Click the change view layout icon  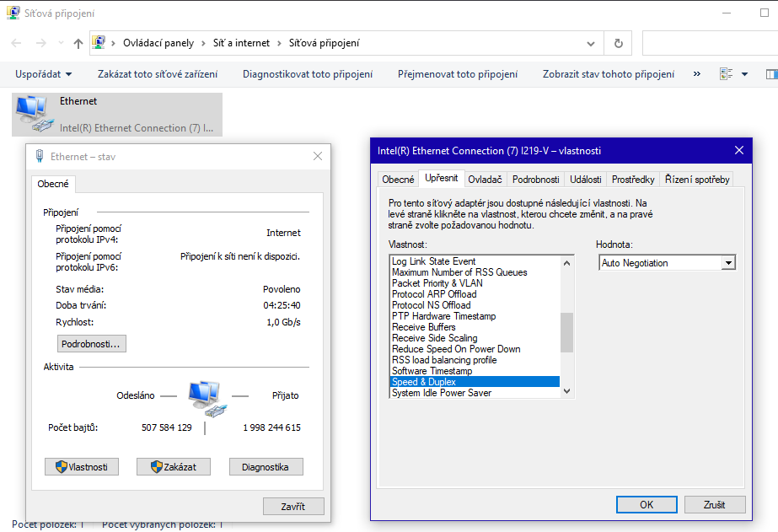pyautogui.click(x=726, y=74)
